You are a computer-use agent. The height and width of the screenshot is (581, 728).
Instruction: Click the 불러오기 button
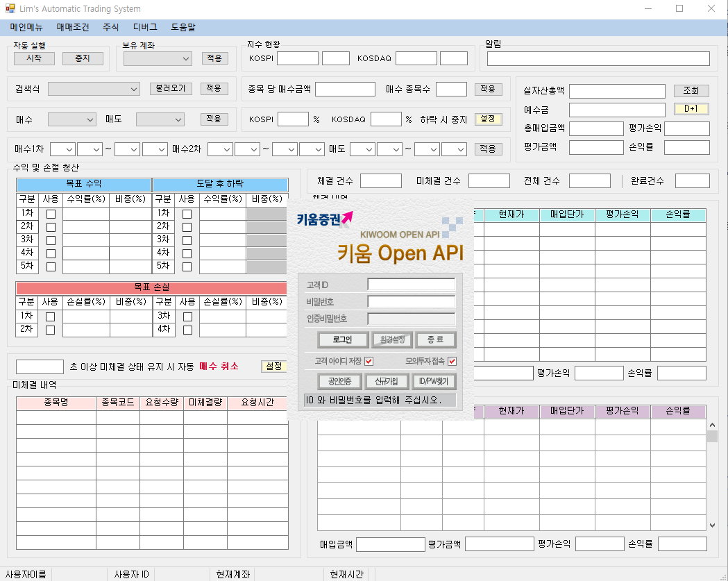(x=171, y=88)
